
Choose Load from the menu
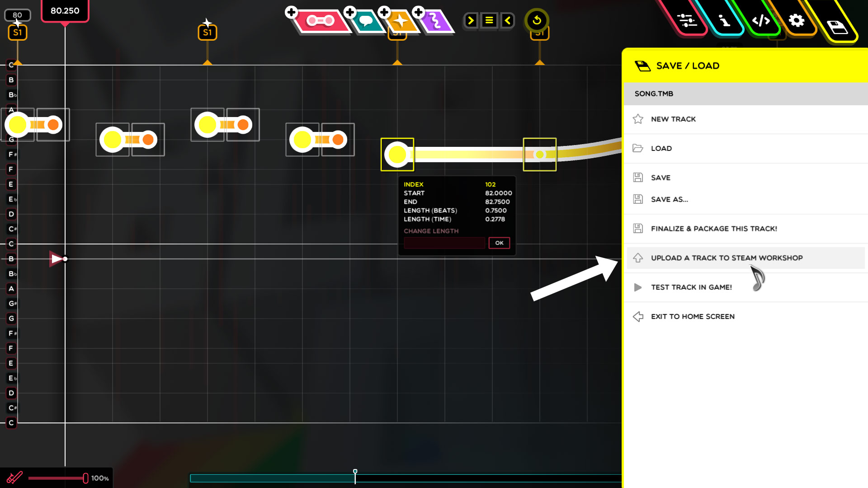(x=661, y=148)
